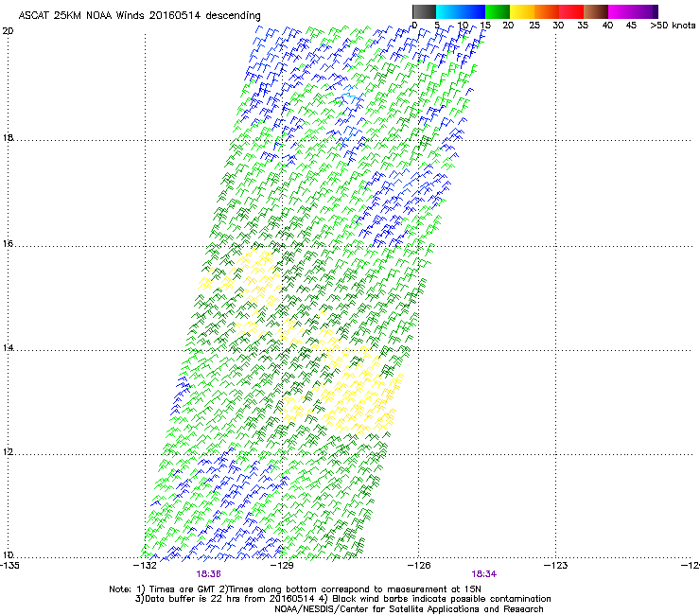Click the green 15-20 knots legend segment
Image resolution: width=700 pixels, height=615 pixels.
(x=498, y=11)
